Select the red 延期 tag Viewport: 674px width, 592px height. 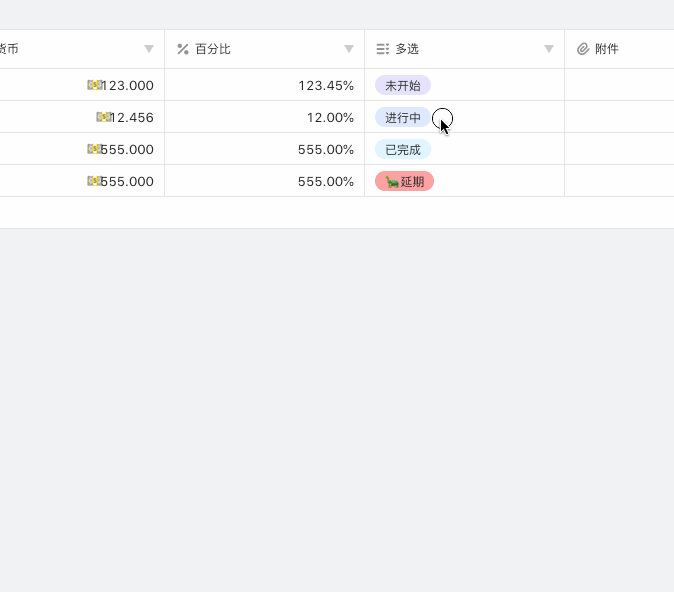click(404, 181)
